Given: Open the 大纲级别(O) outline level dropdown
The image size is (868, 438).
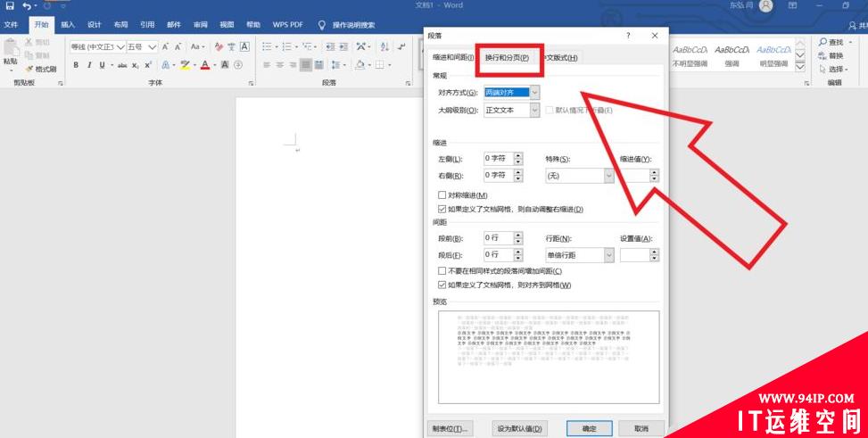Looking at the screenshot, I should (534, 111).
